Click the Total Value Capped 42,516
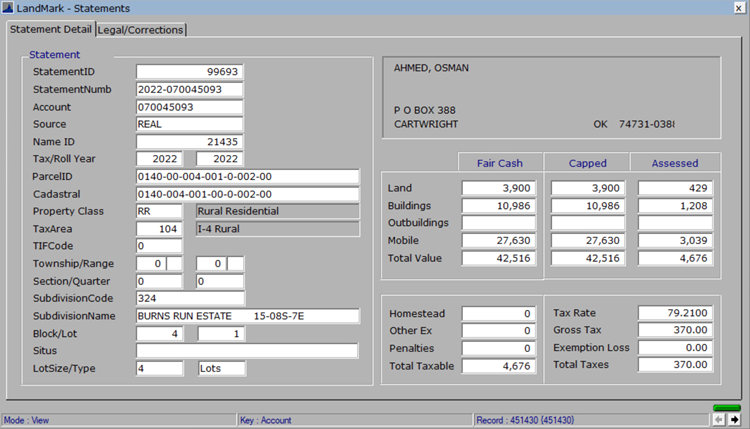 (x=588, y=258)
